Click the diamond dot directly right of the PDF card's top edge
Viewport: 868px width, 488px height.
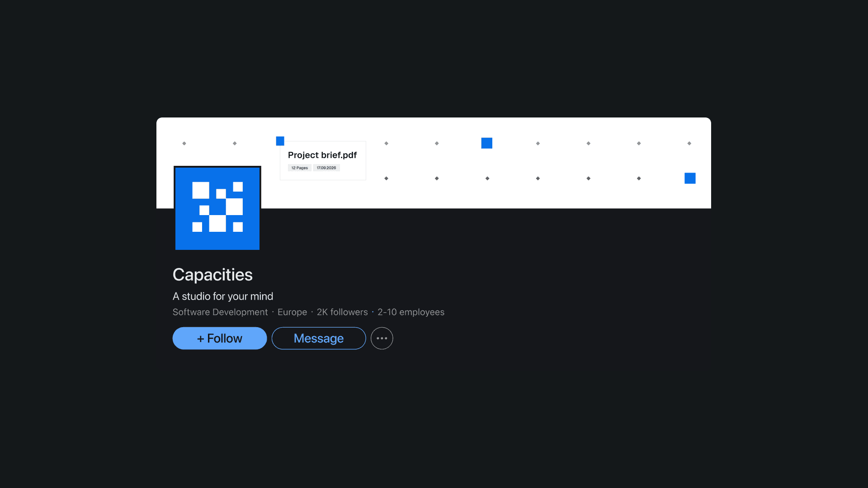(x=386, y=143)
